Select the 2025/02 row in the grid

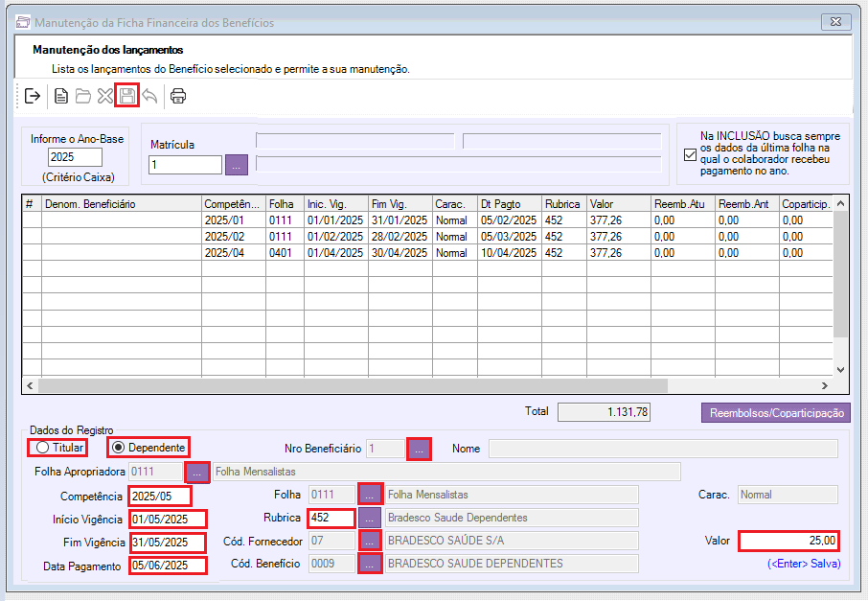[225, 236]
